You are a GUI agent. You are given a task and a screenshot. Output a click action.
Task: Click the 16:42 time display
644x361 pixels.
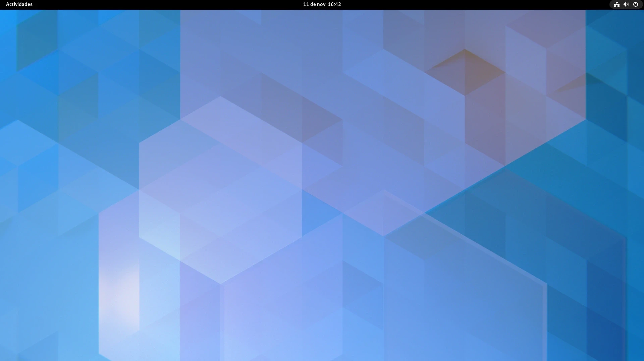pyautogui.click(x=334, y=4)
